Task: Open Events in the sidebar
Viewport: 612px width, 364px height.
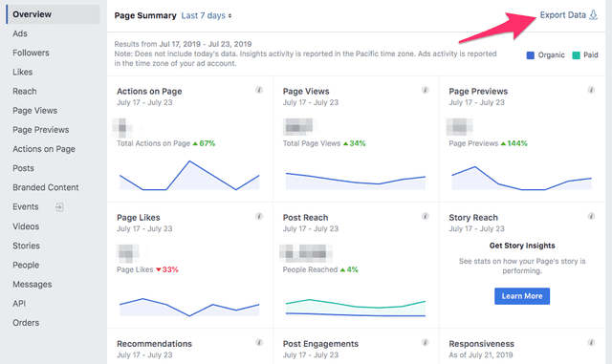Action: [x=26, y=206]
